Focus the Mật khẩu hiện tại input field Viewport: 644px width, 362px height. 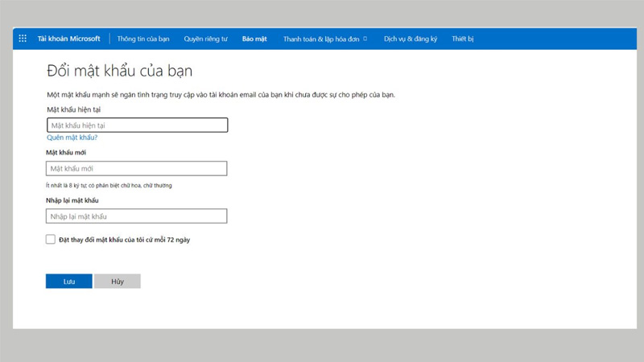click(137, 125)
